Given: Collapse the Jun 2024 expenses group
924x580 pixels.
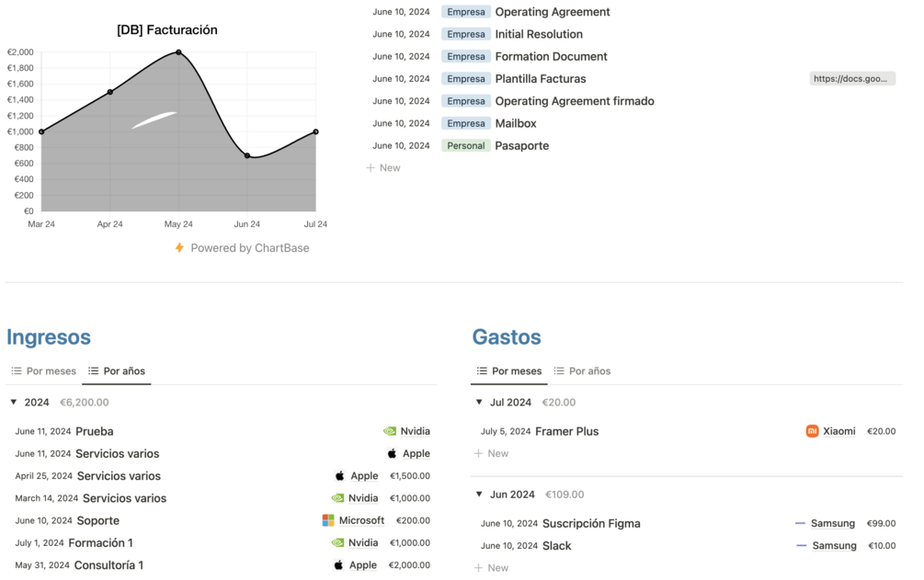Looking at the screenshot, I should [x=479, y=494].
